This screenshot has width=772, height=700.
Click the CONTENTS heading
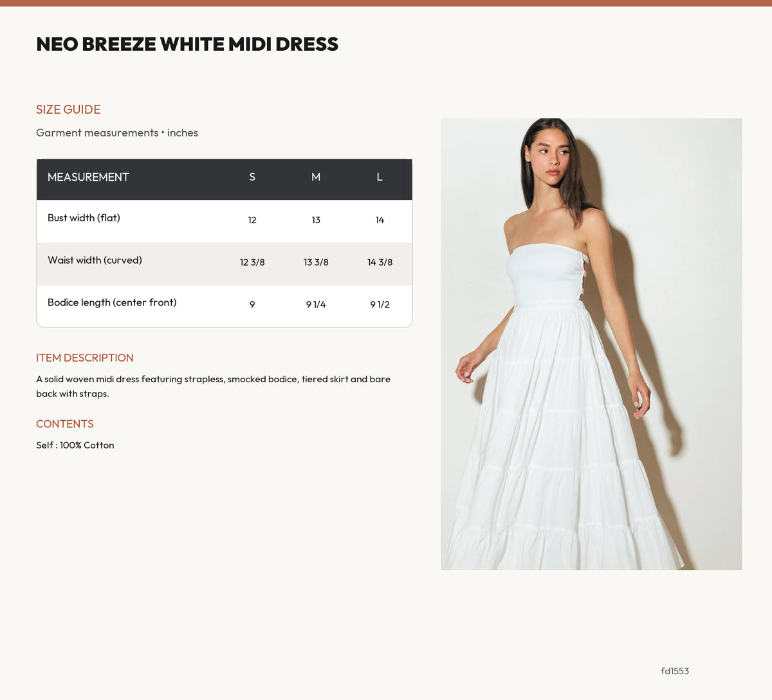click(x=65, y=424)
